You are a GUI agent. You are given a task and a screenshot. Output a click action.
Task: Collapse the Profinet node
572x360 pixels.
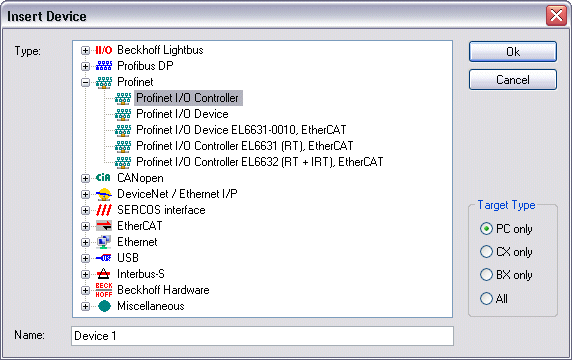[85, 82]
